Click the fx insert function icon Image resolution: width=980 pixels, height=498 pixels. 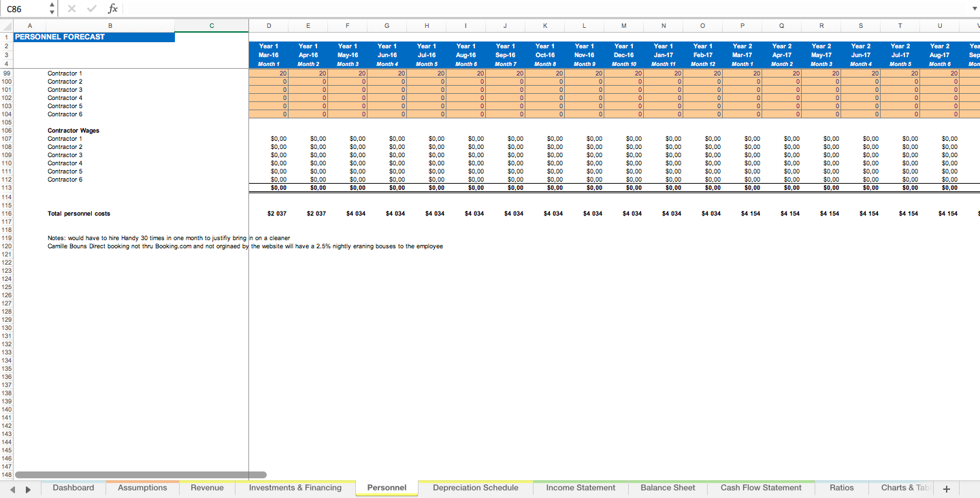pyautogui.click(x=113, y=8)
